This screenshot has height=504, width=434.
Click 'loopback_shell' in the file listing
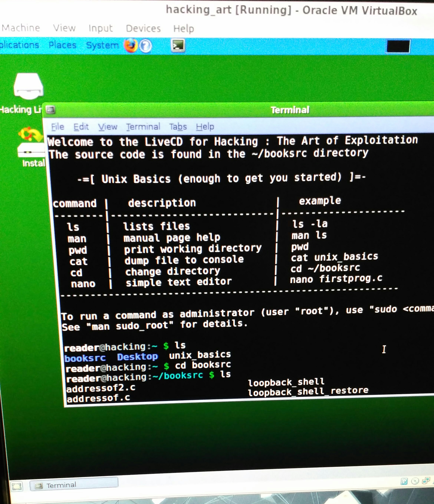click(x=286, y=382)
